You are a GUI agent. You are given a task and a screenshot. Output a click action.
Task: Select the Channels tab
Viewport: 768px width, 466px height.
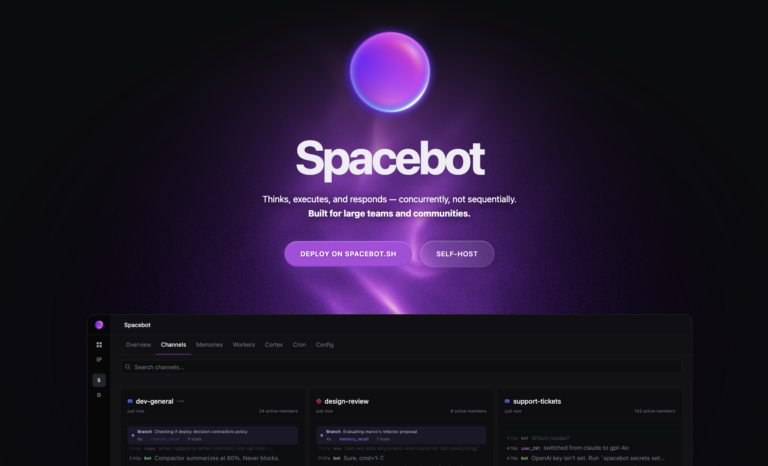click(x=173, y=344)
